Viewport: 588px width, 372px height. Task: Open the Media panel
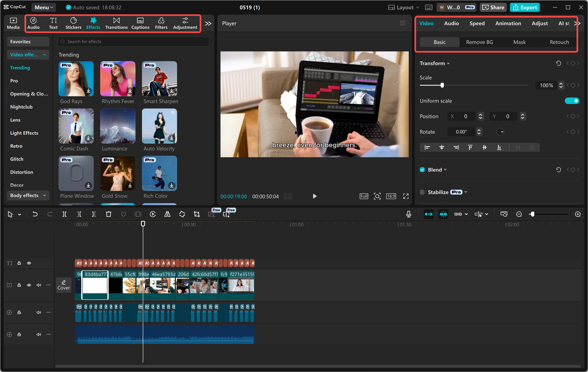coord(13,23)
